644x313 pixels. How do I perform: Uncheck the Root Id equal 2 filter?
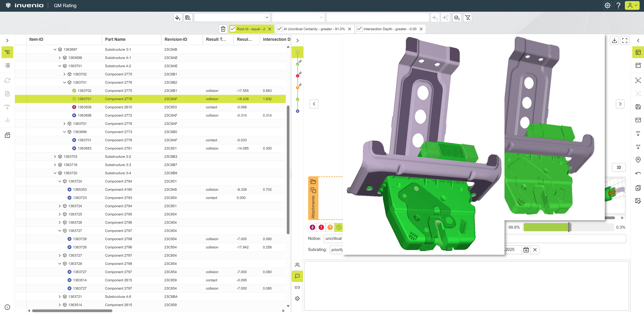(x=233, y=29)
